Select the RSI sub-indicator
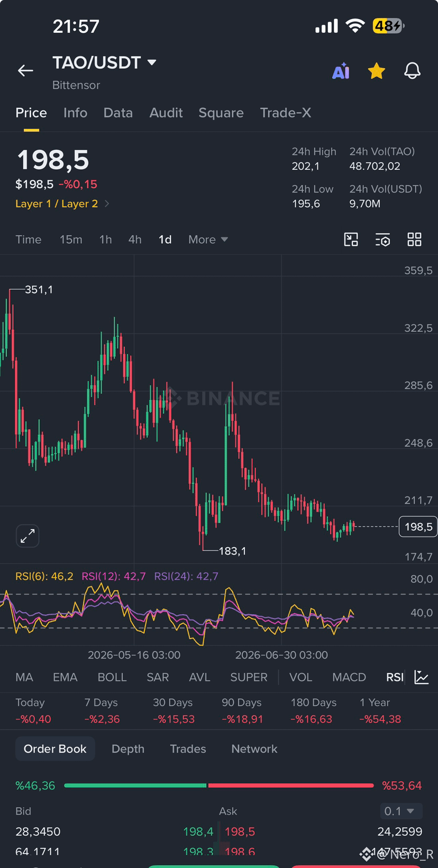The image size is (438, 868). pyautogui.click(x=395, y=677)
